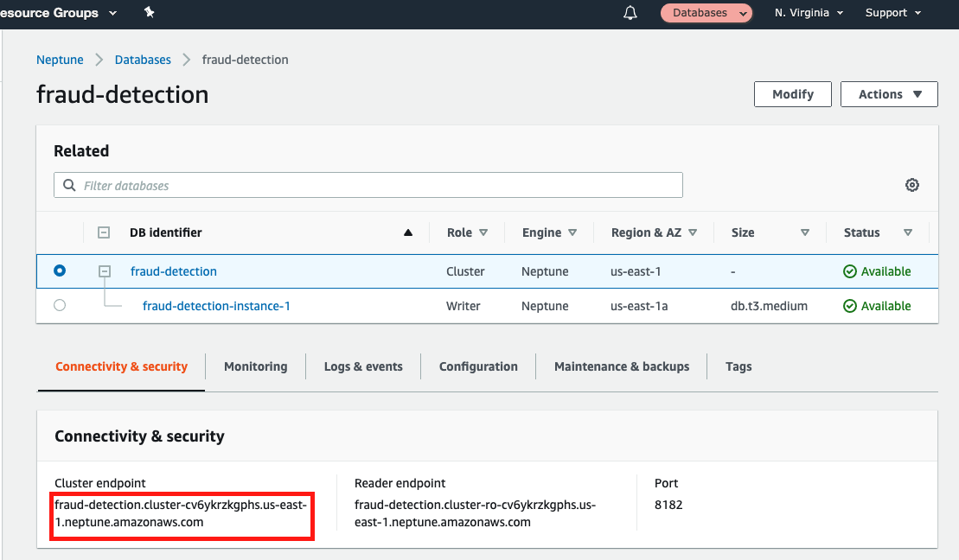This screenshot has width=959, height=560.
Task: Click search magnifier icon in filter box
Action: pos(70,185)
